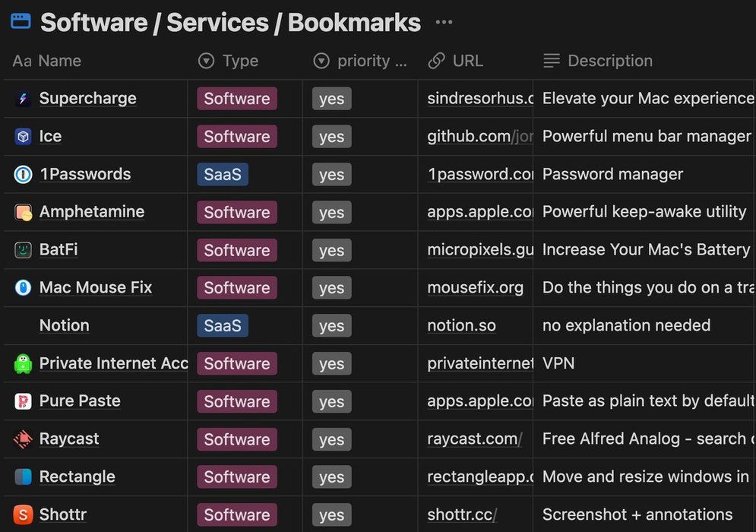Open the Supercharge page
This screenshot has width=756, height=532.
point(87,98)
